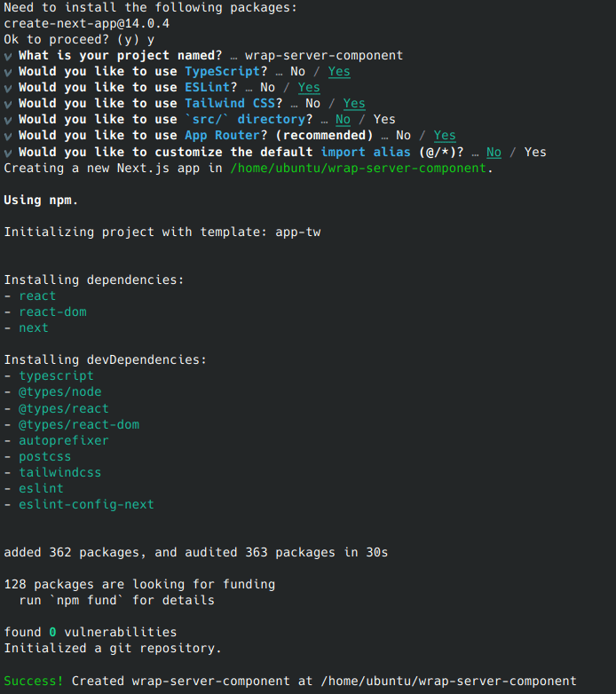Image resolution: width=616 pixels, height=694 pixels.
Task: Click the checkmark before the ESLint question
Action: coord(8,87)
